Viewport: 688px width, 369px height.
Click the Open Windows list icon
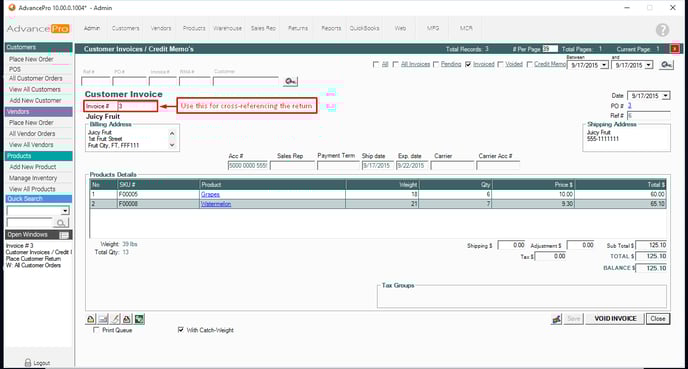pyautogui.click(x=64, y=235)
